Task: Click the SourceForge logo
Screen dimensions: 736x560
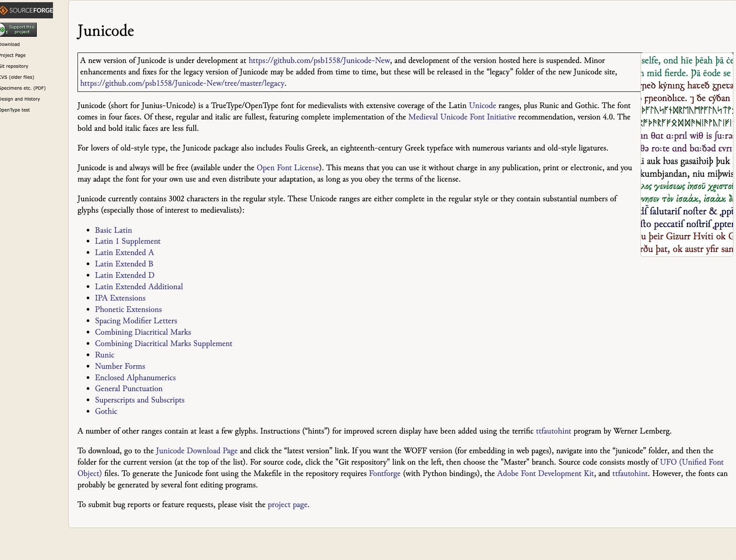Action: 26,10
